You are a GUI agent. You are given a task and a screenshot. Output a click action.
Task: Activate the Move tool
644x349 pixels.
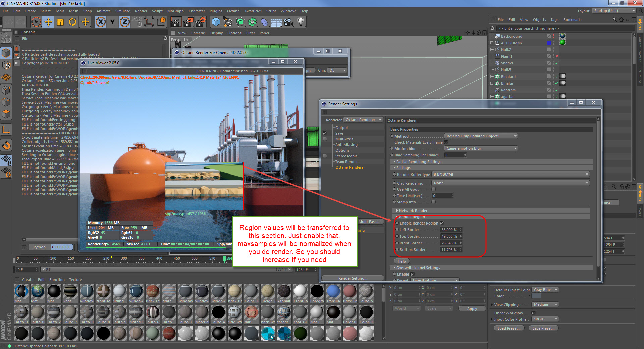click(48, 22)
